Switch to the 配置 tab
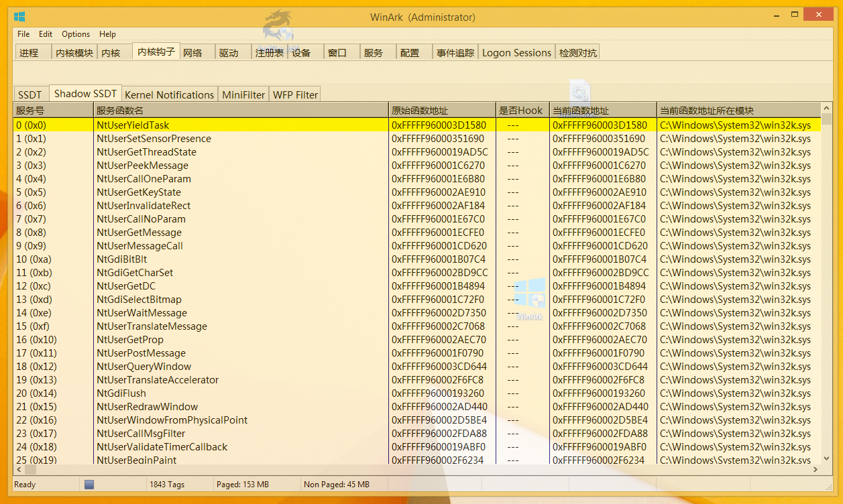Viewport: 843px width, 504px height. [x=414, y=53]
